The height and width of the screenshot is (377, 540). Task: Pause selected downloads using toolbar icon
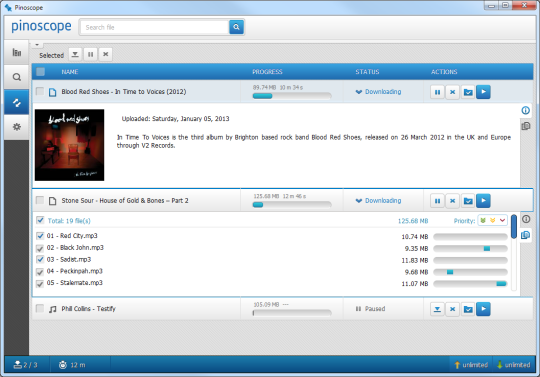[x=91, y=54]
